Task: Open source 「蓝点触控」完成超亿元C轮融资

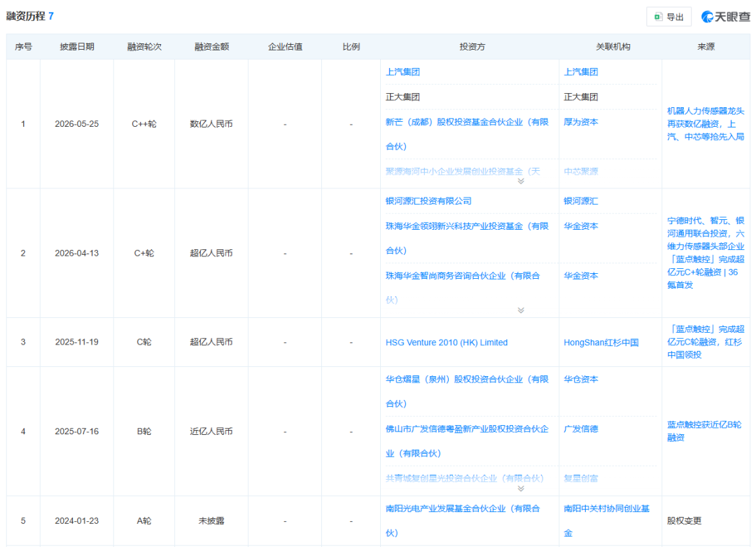Action: pos(706,342)
